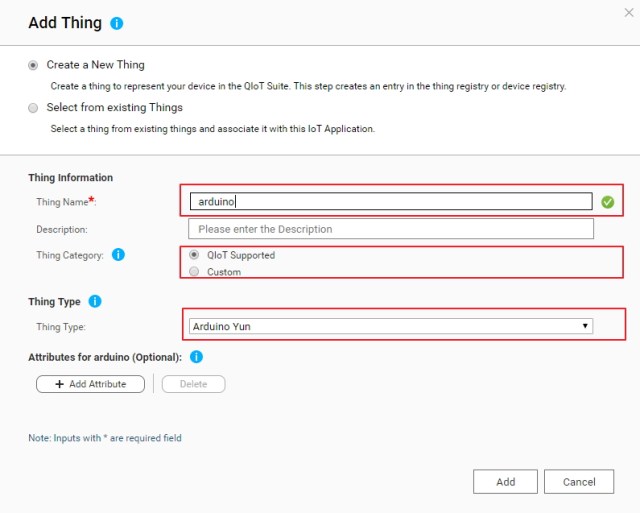
Task: Confirm with the Add button
Action: click(505, 482)
